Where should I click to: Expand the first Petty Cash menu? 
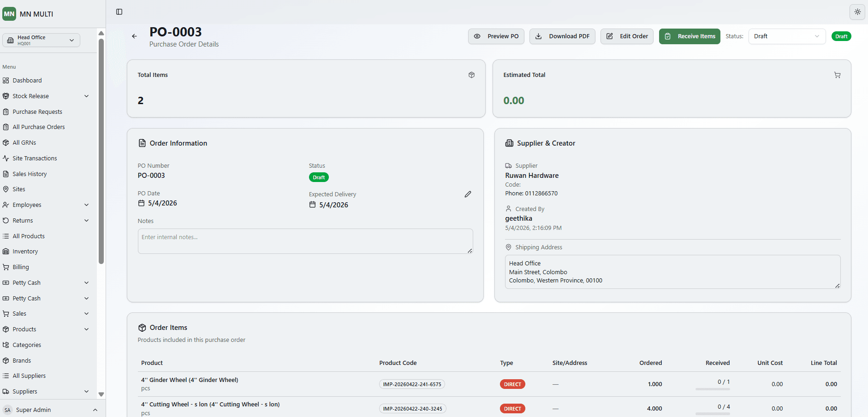click(x=86, y=283)
